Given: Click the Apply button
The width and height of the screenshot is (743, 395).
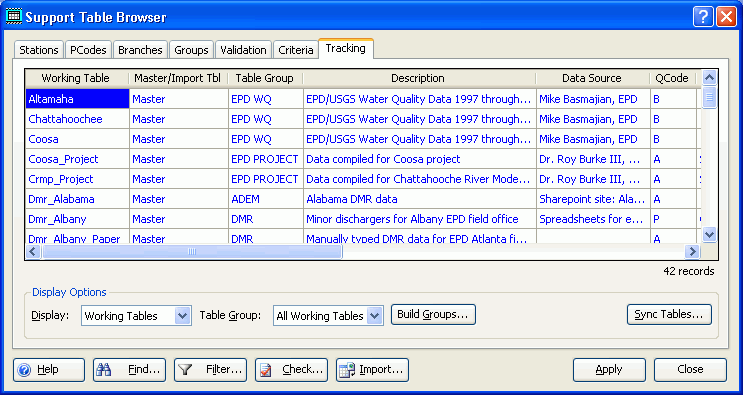Looking at the screenshot, I should pos(609,370).
